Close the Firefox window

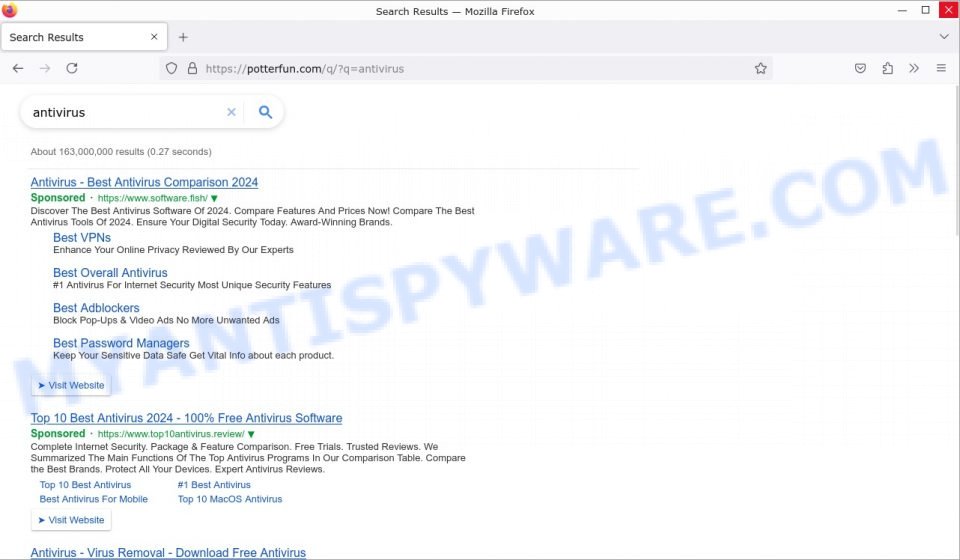(x=948, y=10)
